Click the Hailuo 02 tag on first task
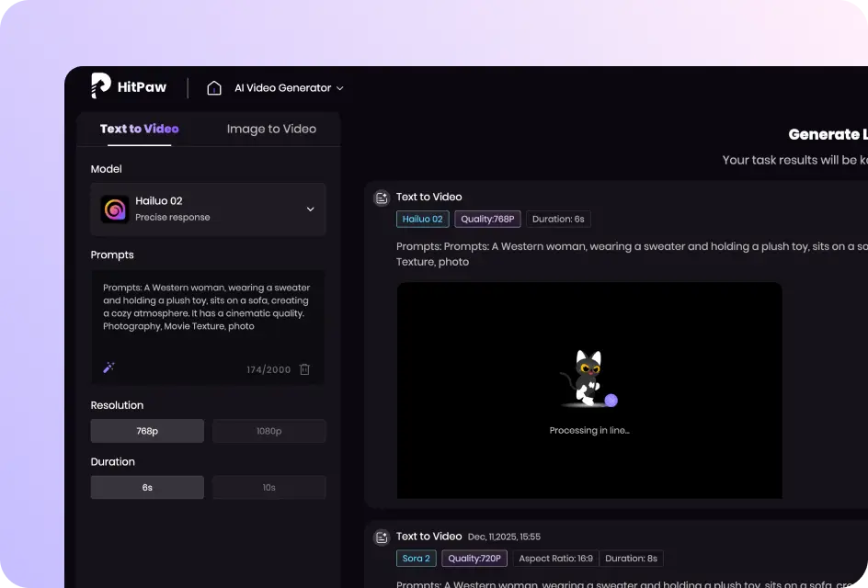Screen dimensions: 868x588 click(423, 220)
